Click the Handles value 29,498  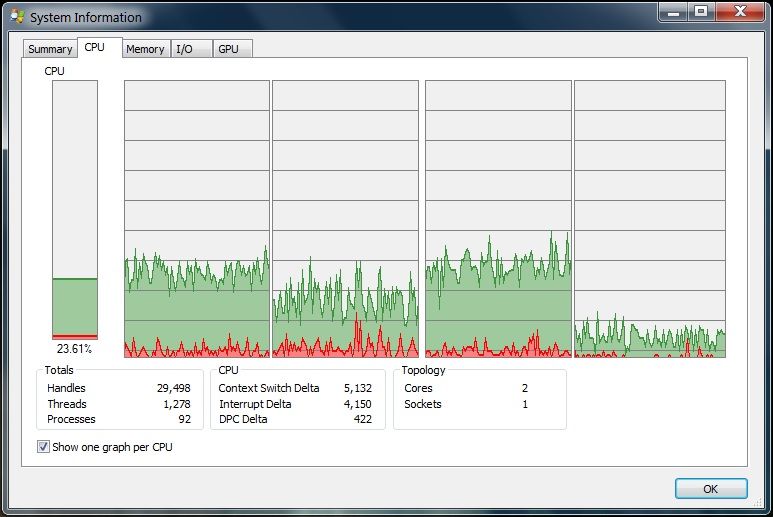tap(174, 388)
